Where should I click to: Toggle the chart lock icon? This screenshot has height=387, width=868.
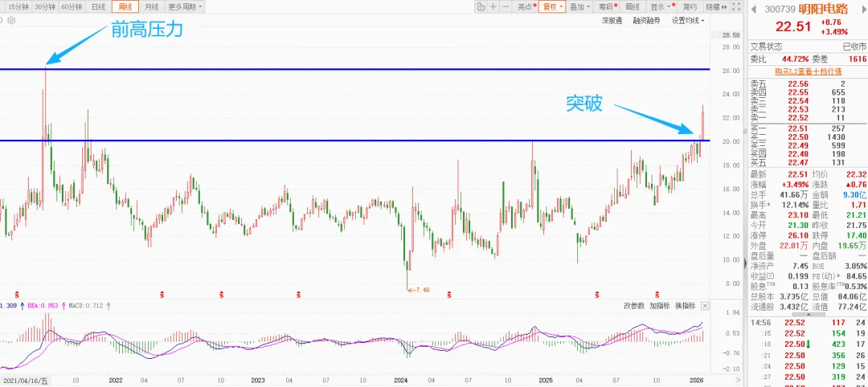pos(481,7)
